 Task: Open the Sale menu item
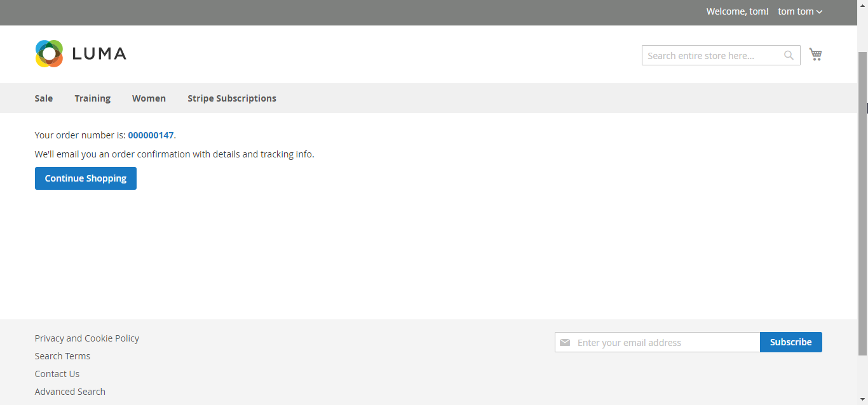click(x=44, y=98)
